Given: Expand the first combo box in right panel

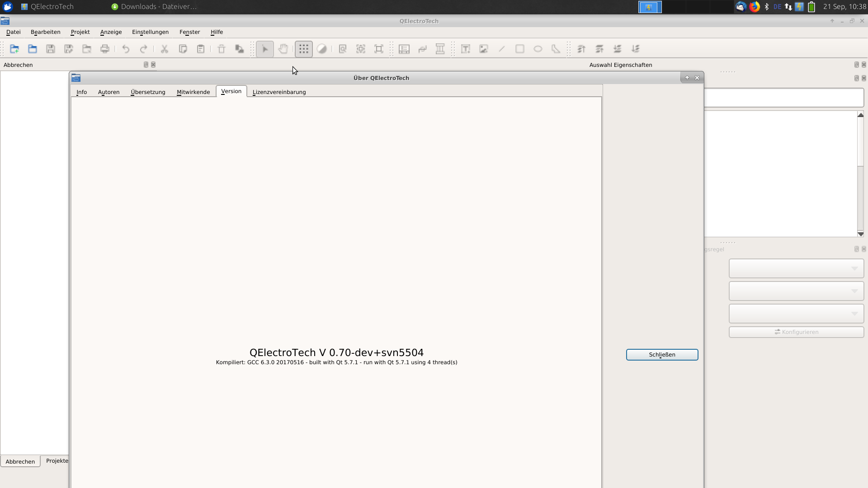Looking at the screenshot, I should [796, 268].
